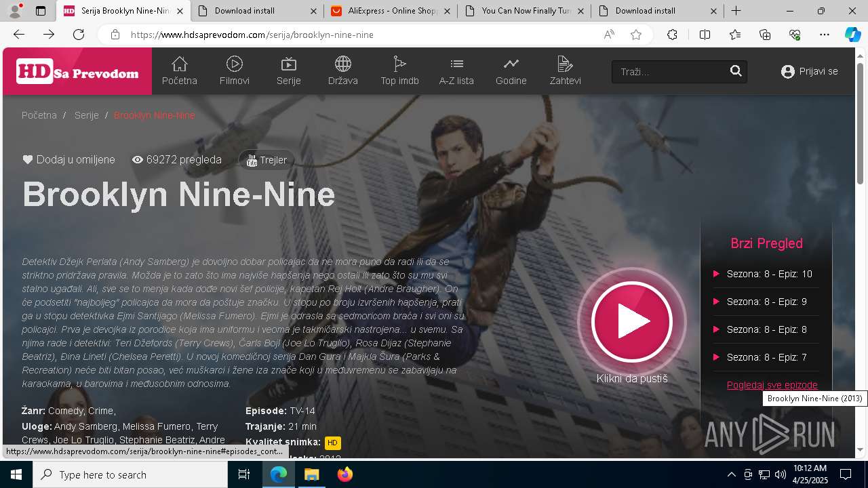
Task: Open Browser essentials icon
Action: pos(795,35)
